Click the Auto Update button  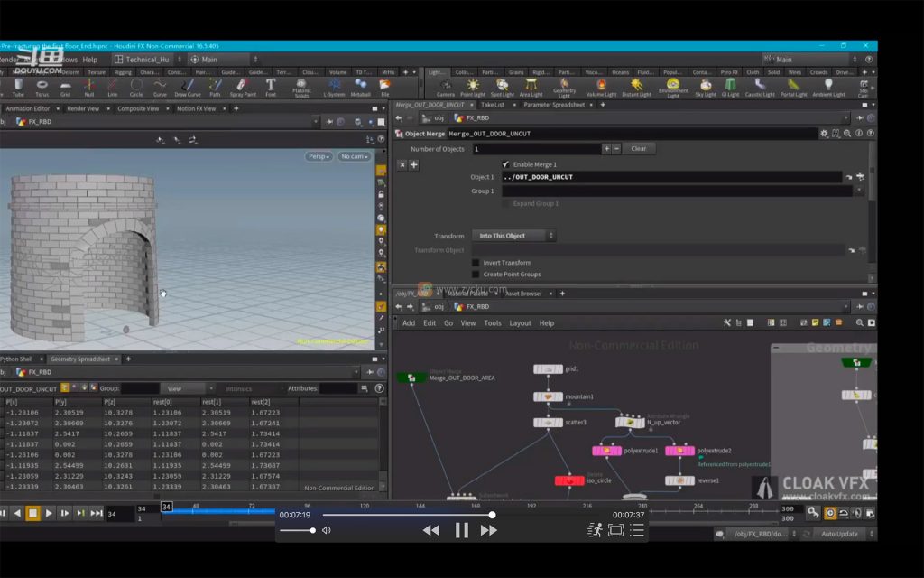click(x=839, y=534)
